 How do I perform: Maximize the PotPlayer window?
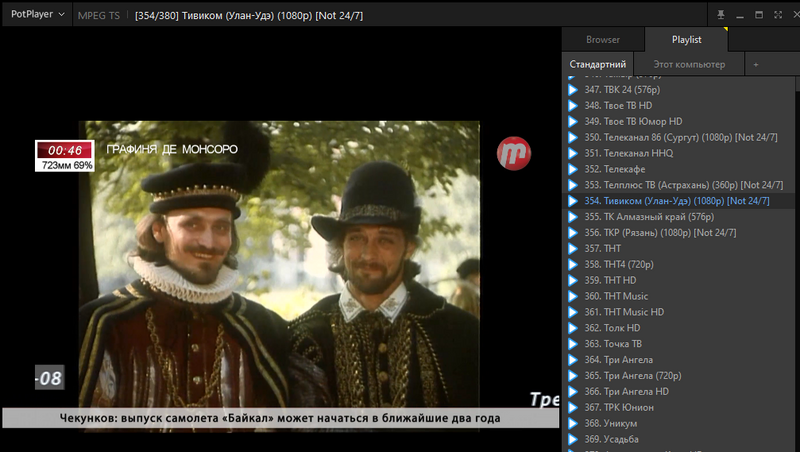point(759,15)
